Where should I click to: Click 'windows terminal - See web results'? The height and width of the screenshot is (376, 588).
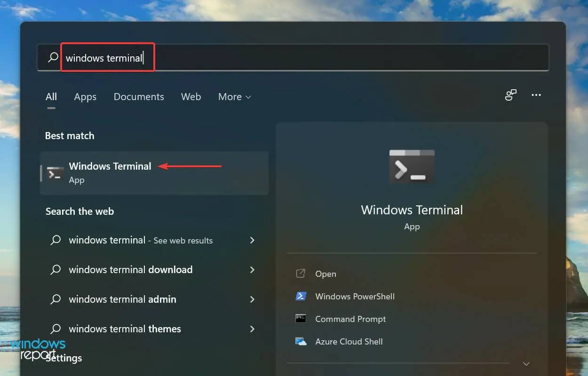(140, 240)
